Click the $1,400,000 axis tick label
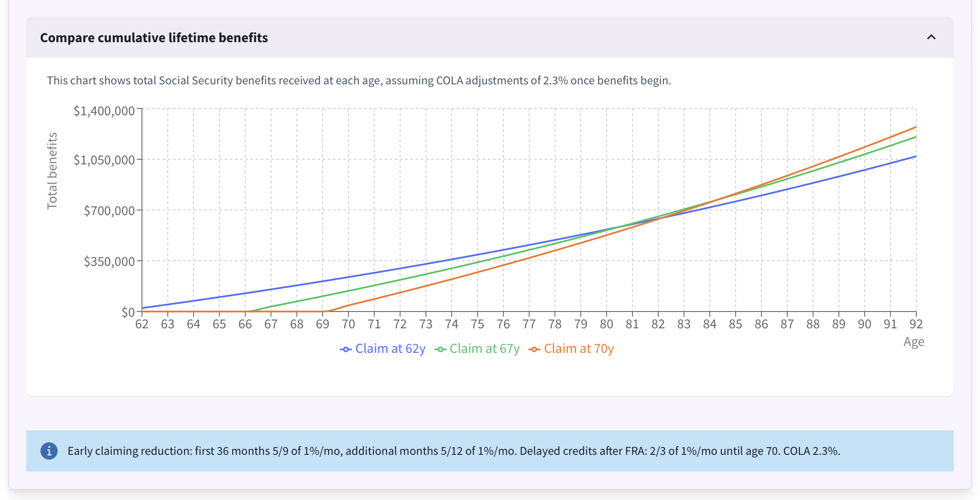The image size is (980, 500). point(105,110)
